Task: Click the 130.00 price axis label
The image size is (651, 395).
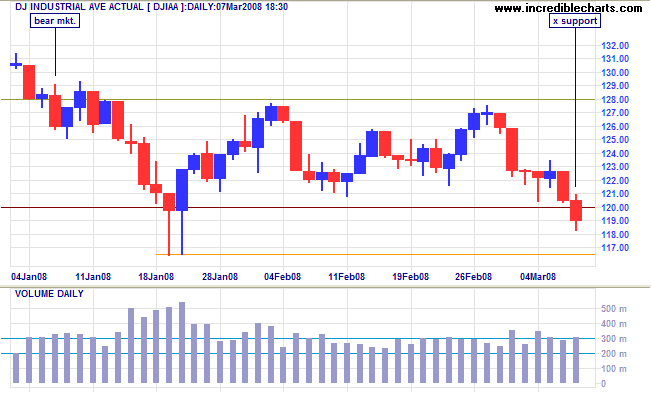Action: 615,72
